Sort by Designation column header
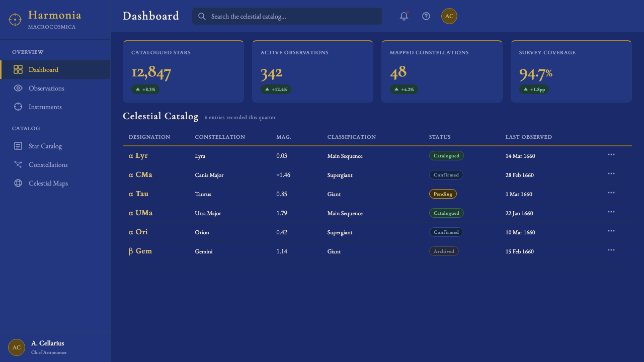644x362 pixels. pyautogui.click(x=149, y=137)
